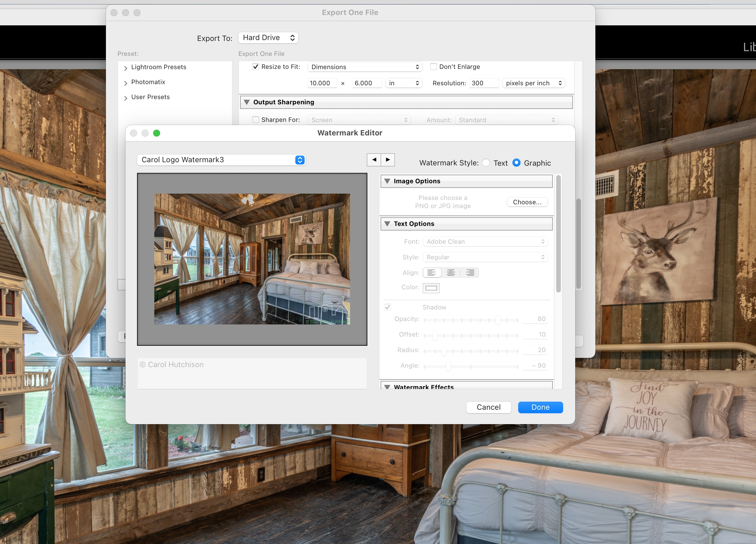
Task: Disable the Shadow option
Action: [388, 307]
